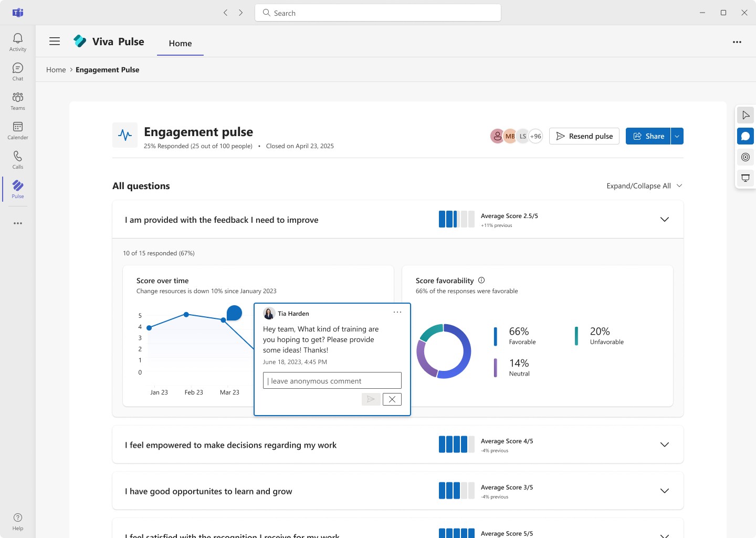Click score bars for Average Score 4/5
The width and height of the screenshot is (756, 538).
point(457,444)
